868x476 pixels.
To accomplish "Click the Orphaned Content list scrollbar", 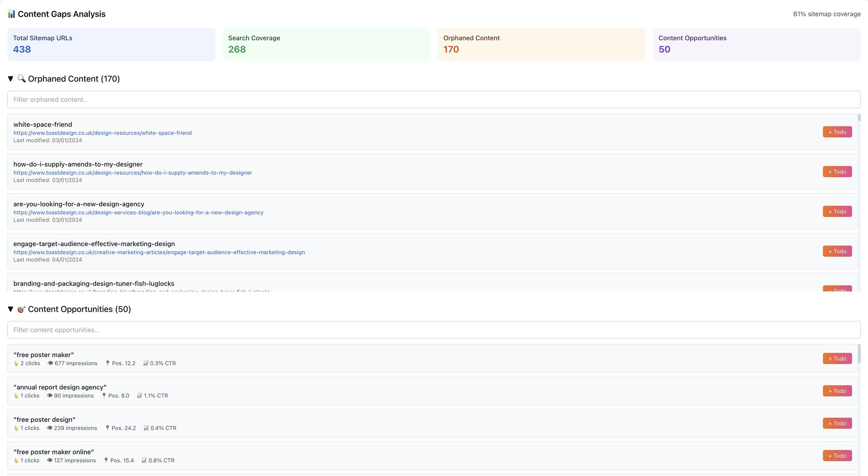I will [859, 118].
